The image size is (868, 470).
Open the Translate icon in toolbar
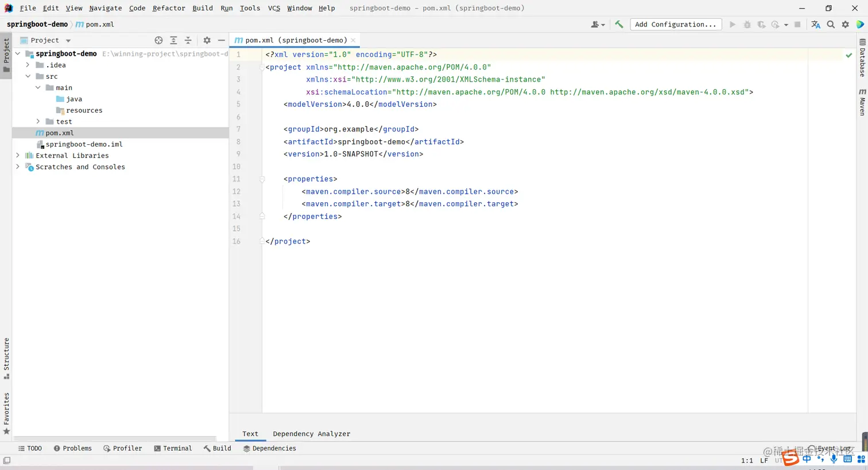click(x=816, y=25)
